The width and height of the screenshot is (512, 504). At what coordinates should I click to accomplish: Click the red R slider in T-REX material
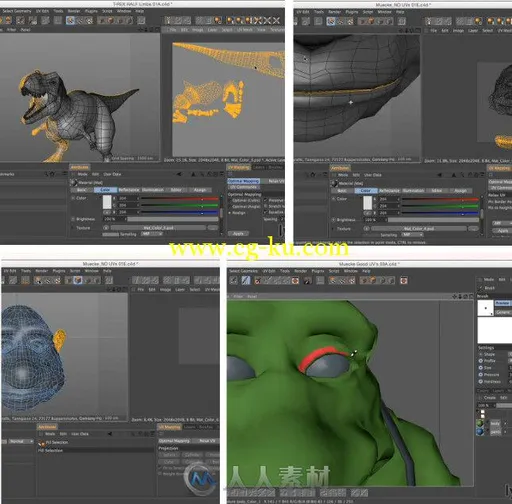tap(180, 199)
